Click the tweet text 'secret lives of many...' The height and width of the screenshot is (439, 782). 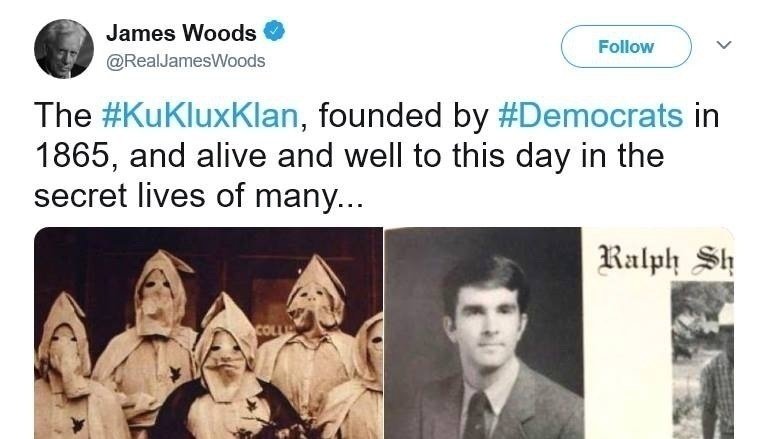point(199,195)
